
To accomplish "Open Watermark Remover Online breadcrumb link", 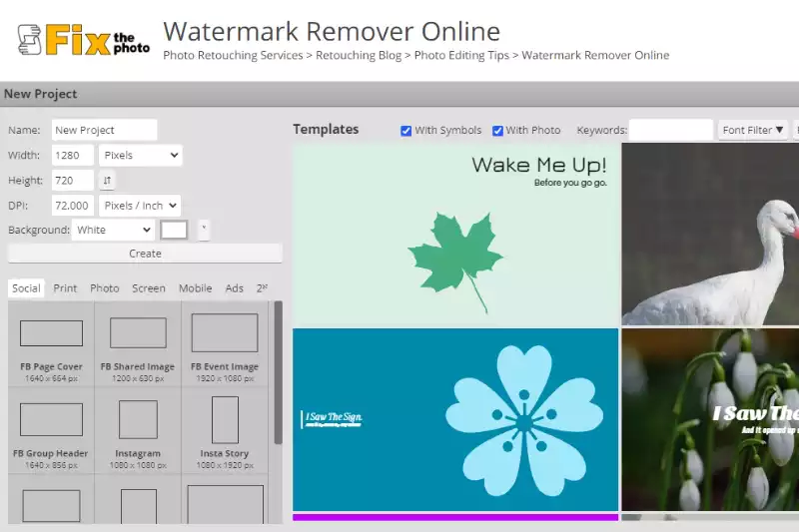I will (x=595, y=55).
